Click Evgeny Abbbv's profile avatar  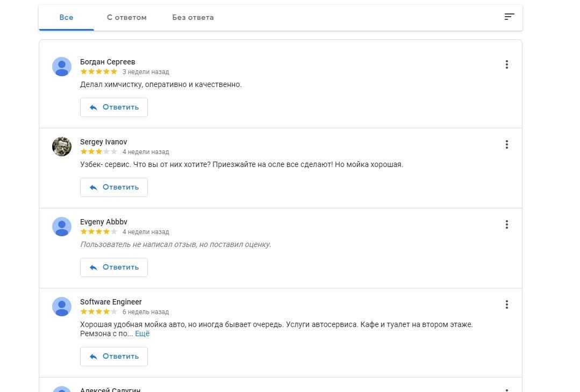coord(62,227)
